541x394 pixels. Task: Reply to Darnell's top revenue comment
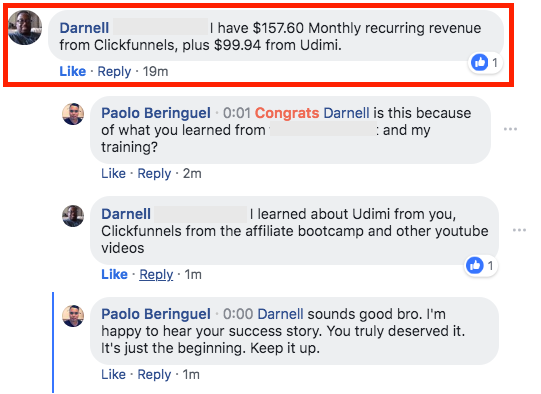(x=114, y=71)
